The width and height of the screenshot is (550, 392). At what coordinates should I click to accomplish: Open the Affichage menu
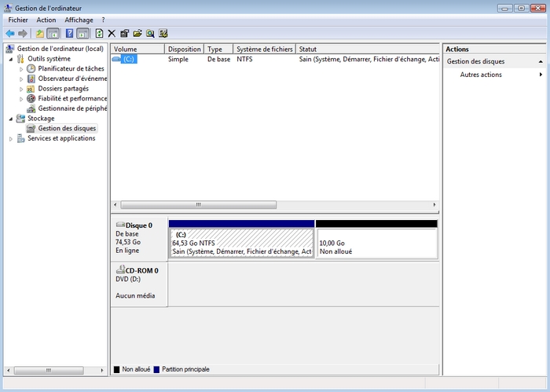[79, 20]
